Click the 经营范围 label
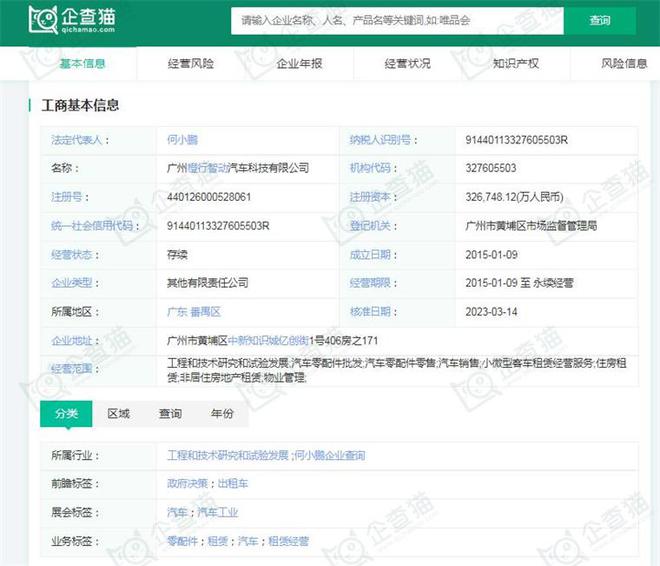The width and height of the screenshot is (660, 566). pyautogui.click(x=72, y=369)
